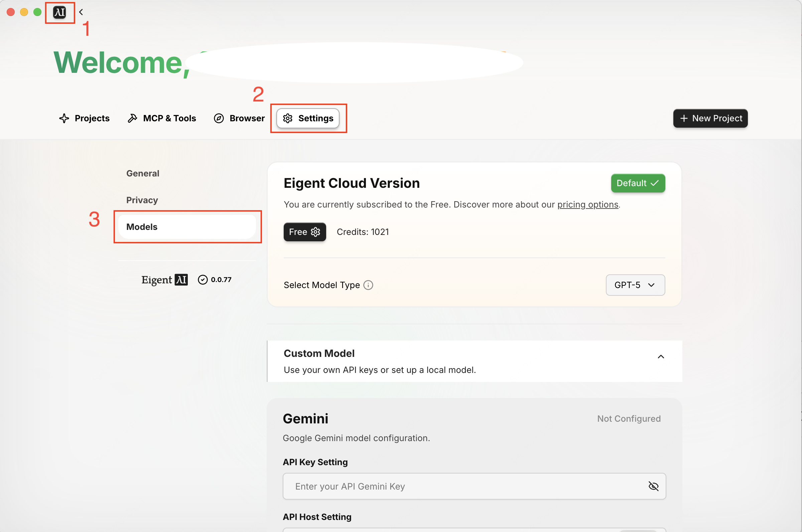
Task: Select General in settings sidebar
Action: (x=142, y=173)
